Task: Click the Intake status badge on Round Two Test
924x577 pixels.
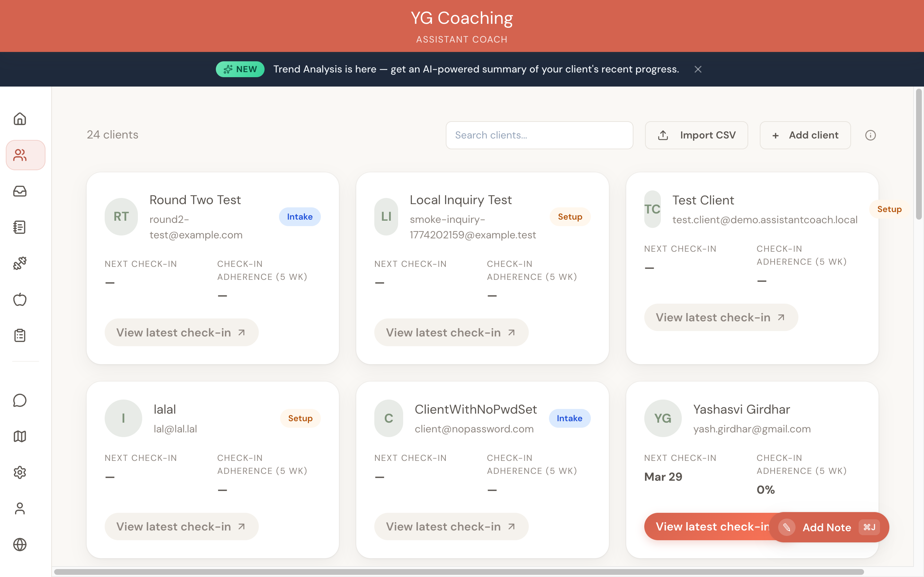Action: [300, 216]
